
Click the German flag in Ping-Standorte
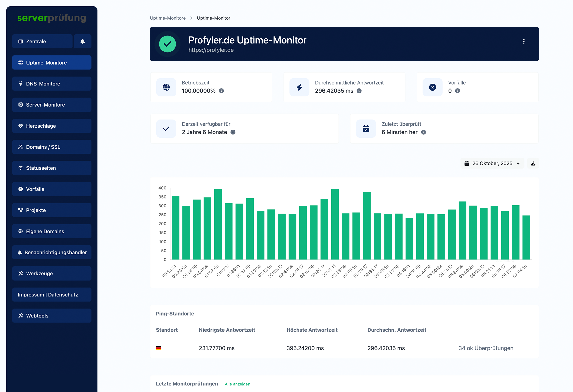point(159,348)
